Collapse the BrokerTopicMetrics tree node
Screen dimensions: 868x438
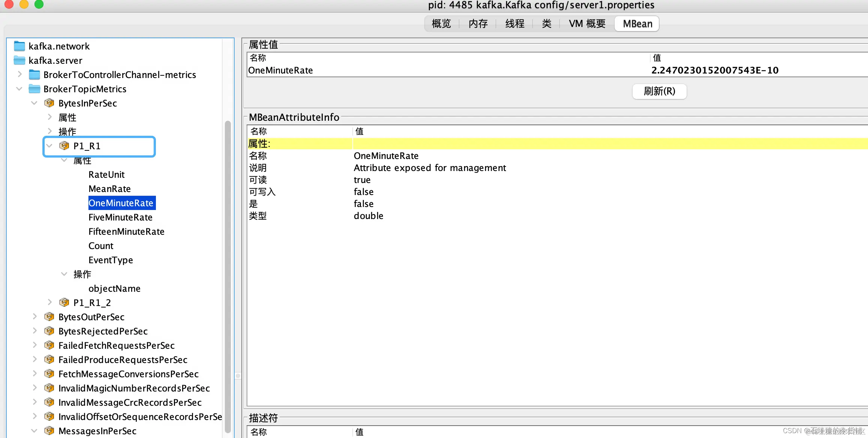click(19, 89)
